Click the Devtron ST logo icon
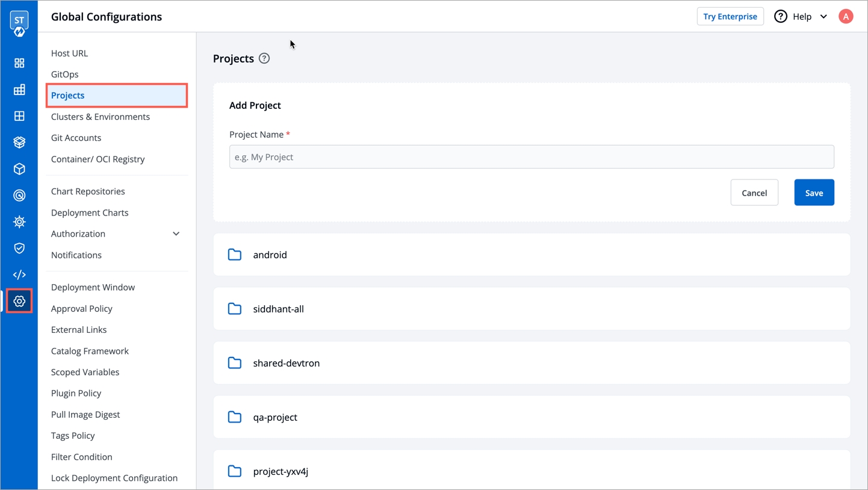The height and width of the screenshot is (490, 868). pyautogui.click(x=19, y=23)
